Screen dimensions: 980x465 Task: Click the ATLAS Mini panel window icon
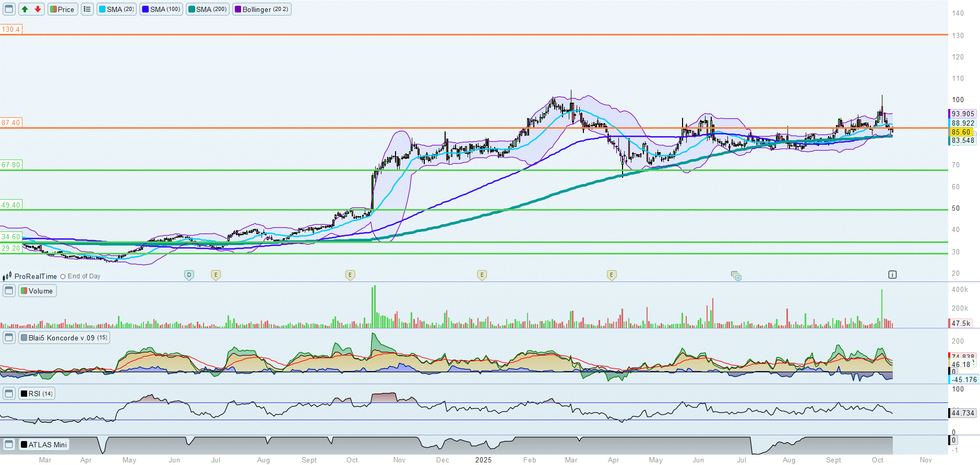tap(9, 445)
